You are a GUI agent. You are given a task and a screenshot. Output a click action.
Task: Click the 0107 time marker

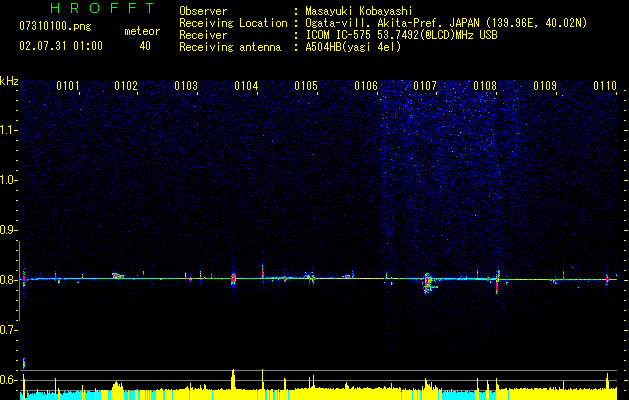coord(425,86)
